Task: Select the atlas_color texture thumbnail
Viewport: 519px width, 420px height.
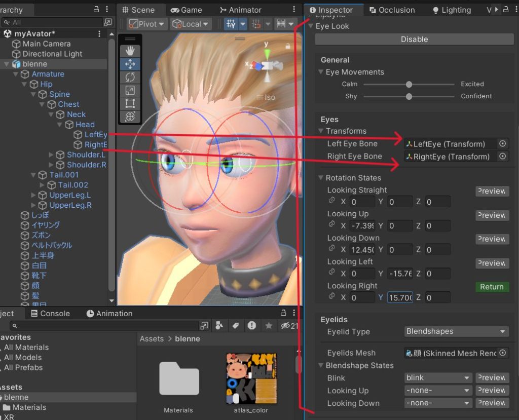Action: coord(251,378)
